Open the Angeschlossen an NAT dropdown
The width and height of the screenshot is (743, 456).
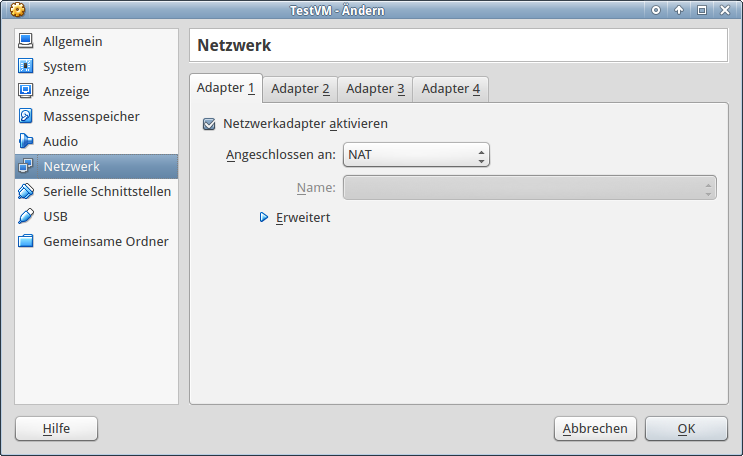[416, 156]
